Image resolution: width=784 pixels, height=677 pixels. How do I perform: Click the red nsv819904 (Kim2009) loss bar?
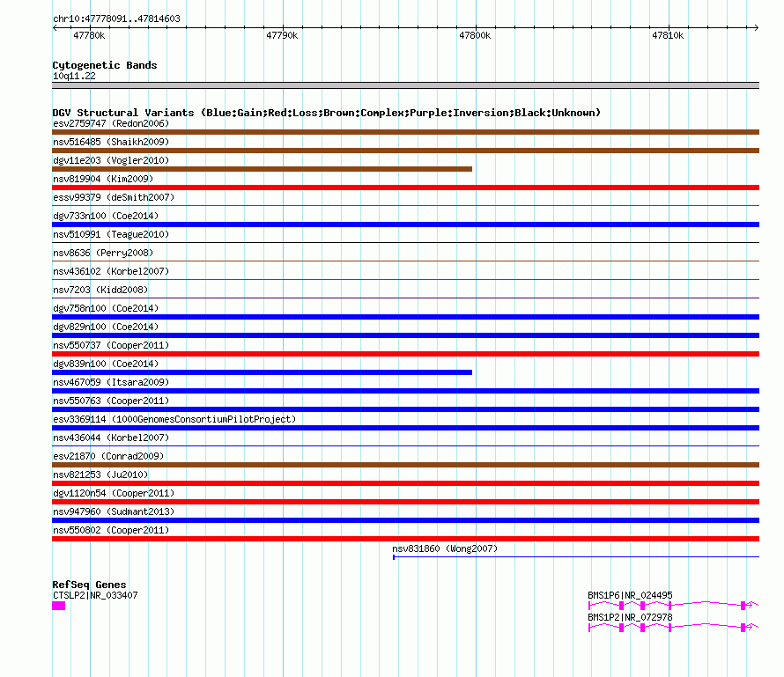405,188
